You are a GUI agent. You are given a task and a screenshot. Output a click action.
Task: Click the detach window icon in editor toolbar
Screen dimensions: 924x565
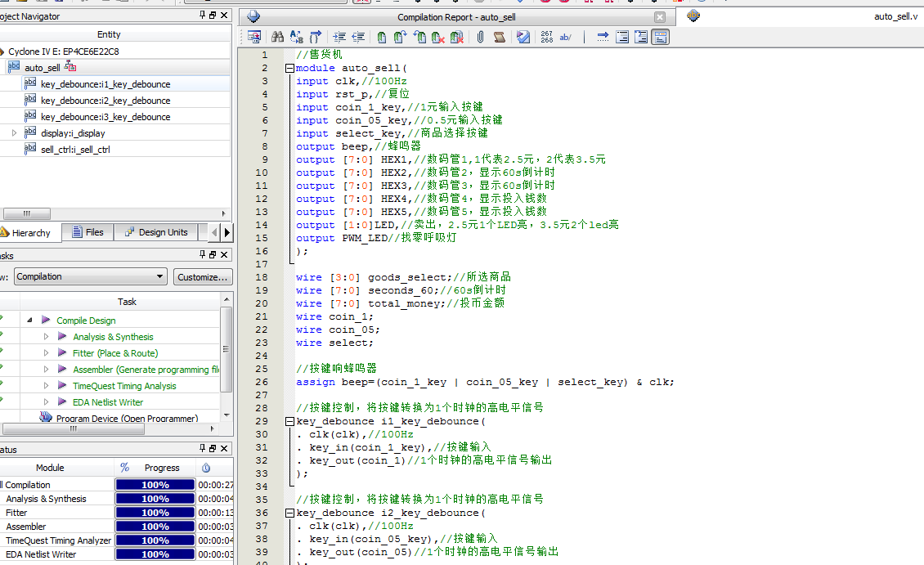point(254,37)
